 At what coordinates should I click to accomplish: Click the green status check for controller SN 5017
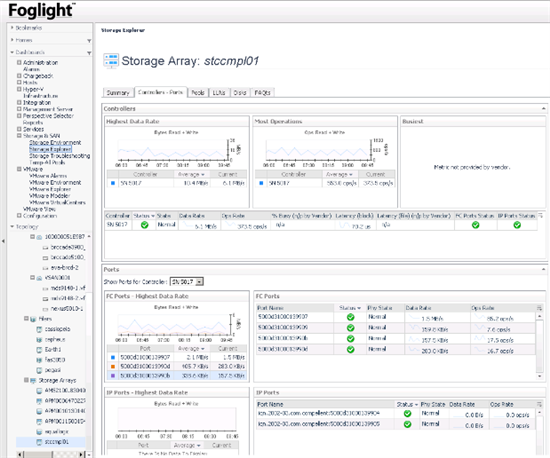coord(145,225)
